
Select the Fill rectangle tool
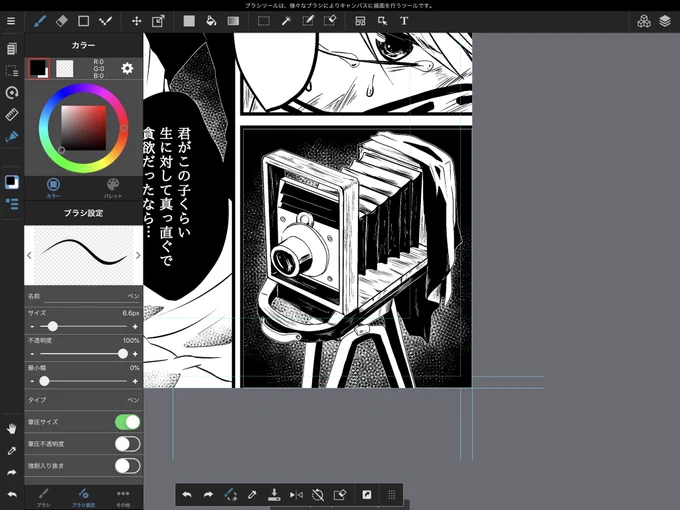(189, 21)
